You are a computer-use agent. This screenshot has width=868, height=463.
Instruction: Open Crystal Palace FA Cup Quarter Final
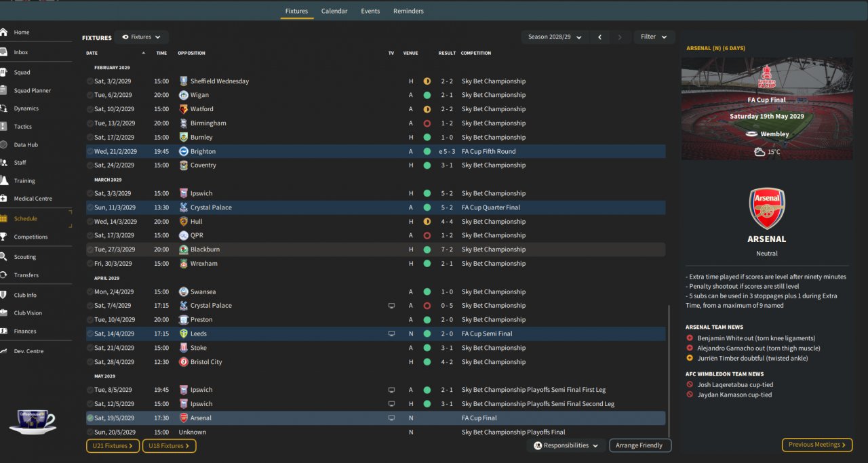point(376,207)
